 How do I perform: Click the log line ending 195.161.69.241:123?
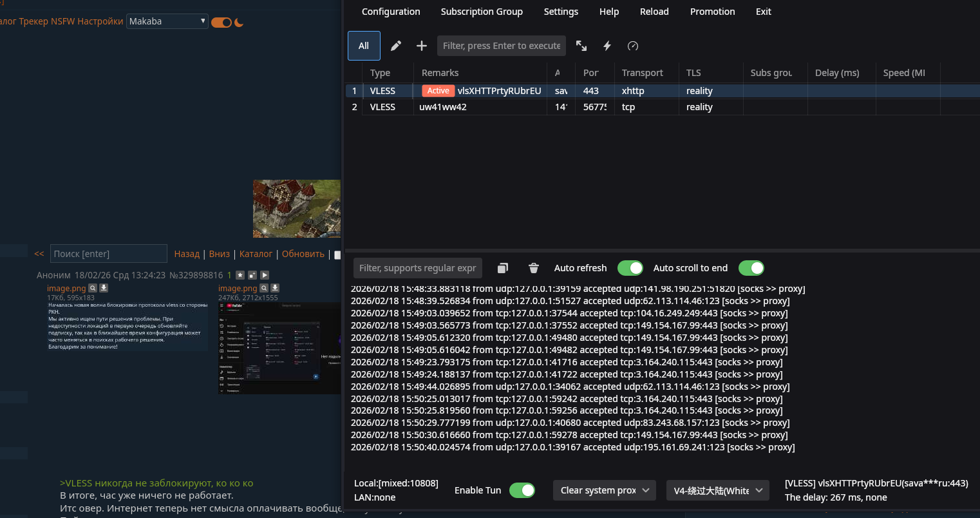coord(573,447)
